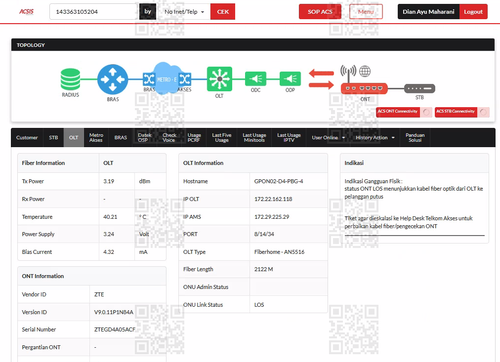Switch to Usage PCRF tab
The image size is (500, 362).
(194, 138)
